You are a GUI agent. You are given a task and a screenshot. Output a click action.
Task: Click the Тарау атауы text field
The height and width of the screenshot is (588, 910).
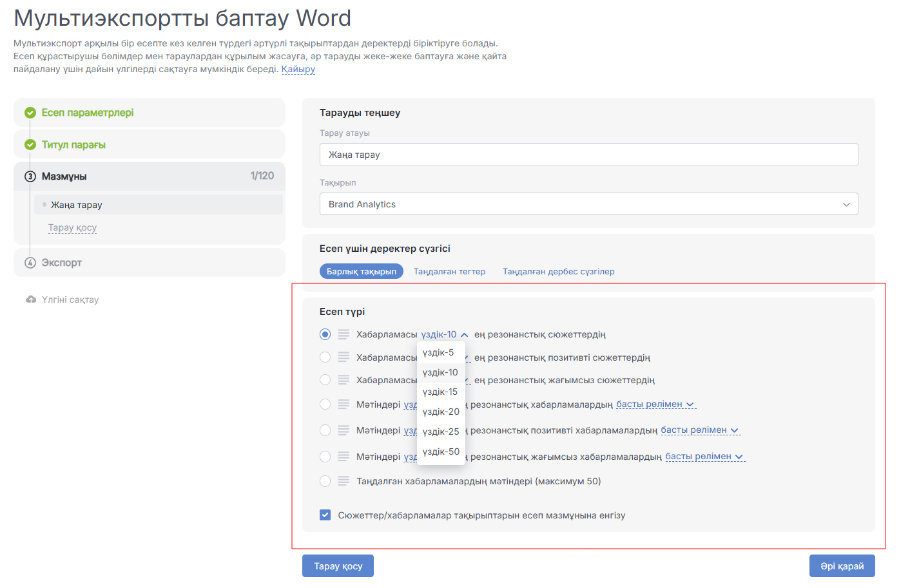588,155
